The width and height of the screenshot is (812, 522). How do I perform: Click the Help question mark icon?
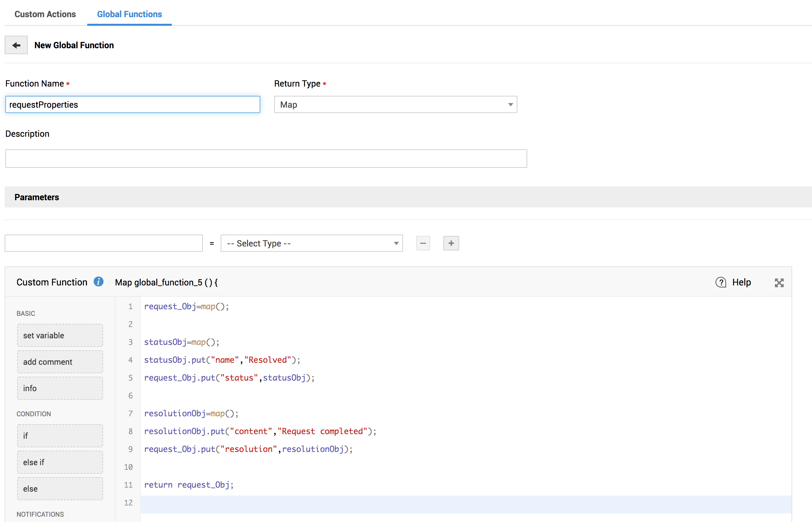pos(720,282)
